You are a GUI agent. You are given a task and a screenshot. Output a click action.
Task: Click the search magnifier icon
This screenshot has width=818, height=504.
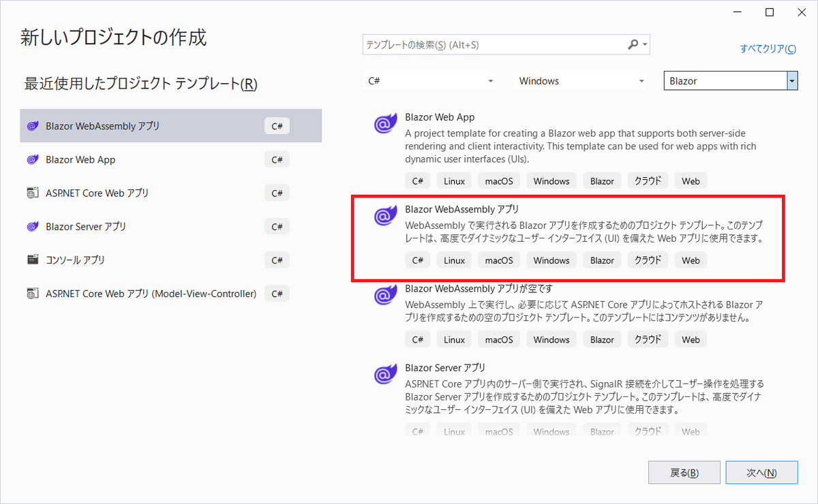(x=633, y=44)
